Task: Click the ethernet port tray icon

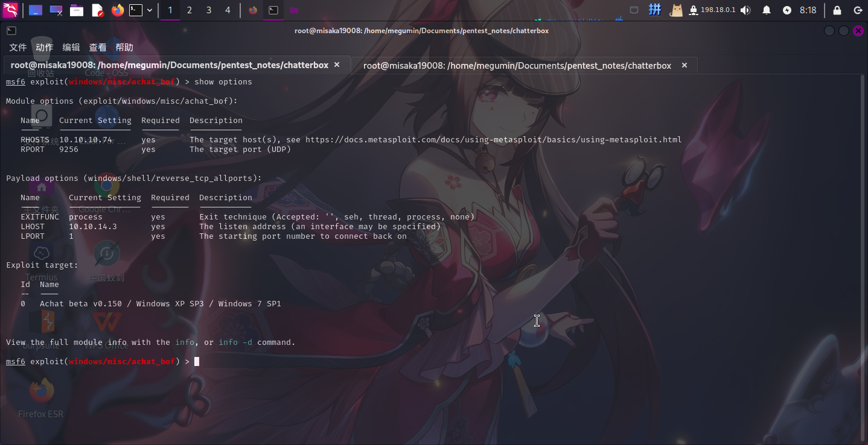Action: coord(634,10)
